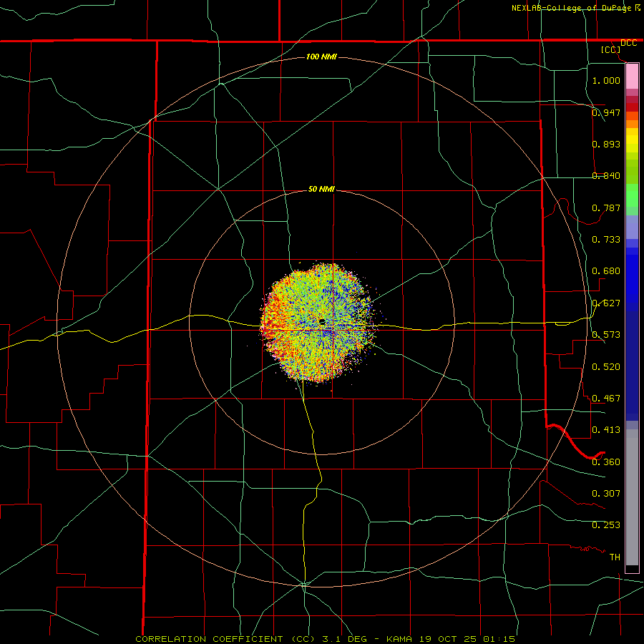Click the 0.413 legend value

pyautogui.click(x=606, y=430)
